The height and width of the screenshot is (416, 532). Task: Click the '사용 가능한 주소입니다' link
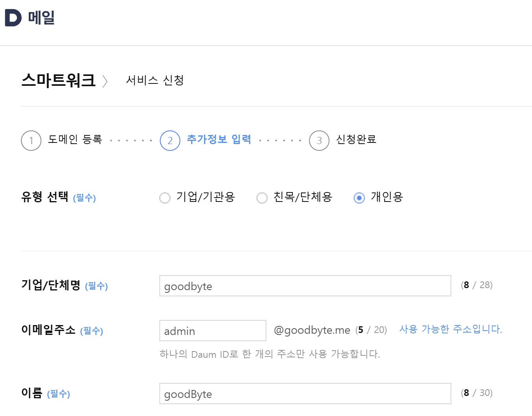(450, 329)
